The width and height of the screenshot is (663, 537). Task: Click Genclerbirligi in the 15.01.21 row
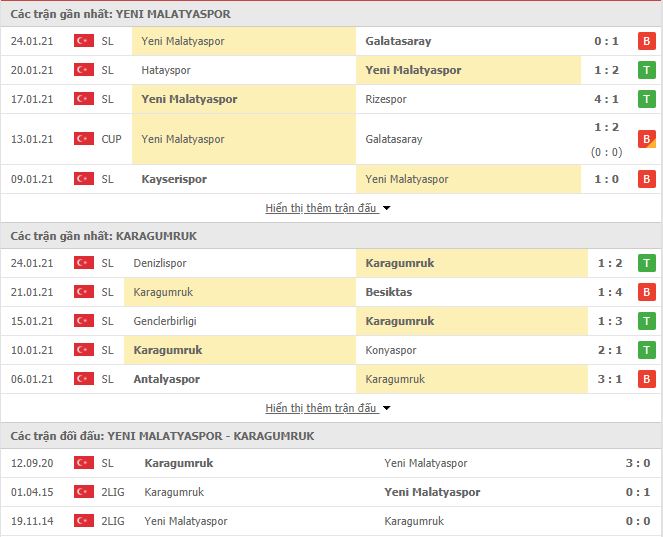[165, 321]
